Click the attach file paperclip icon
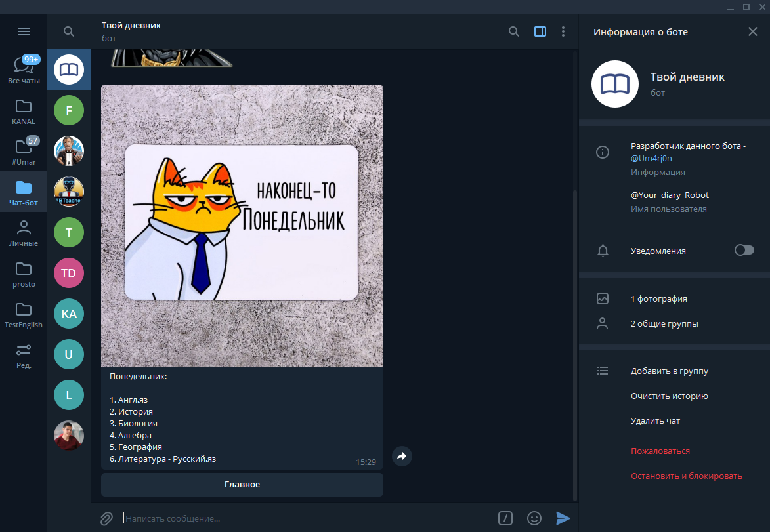 106,518
